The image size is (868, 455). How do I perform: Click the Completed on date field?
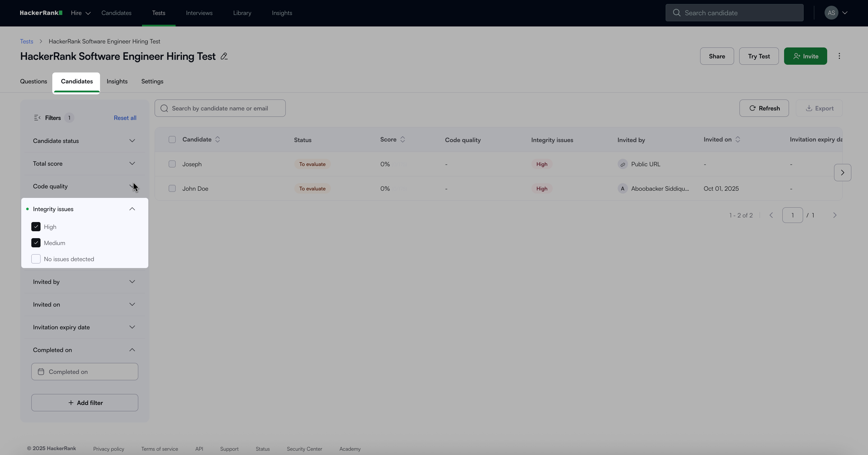pos(85,372)
